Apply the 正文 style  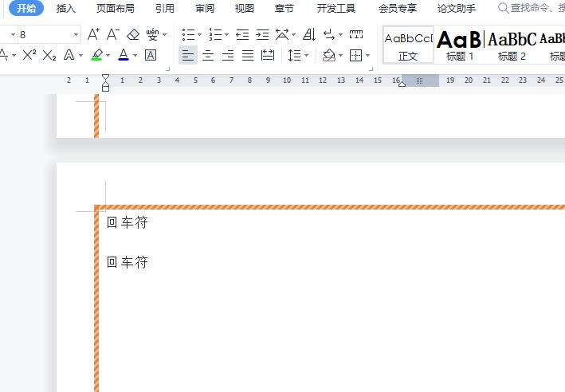(x=408, y=45)
